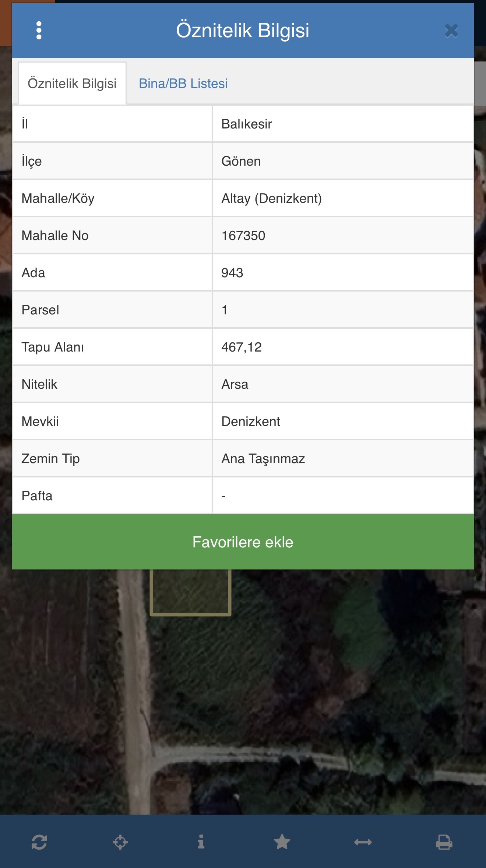
Task: Open favorites via the star icon
Action: [x=282, y=841]
